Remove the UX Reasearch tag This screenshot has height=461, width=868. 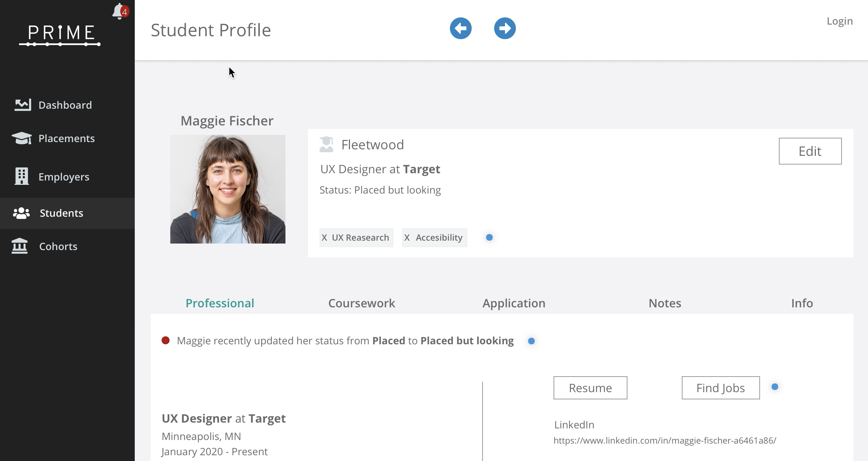[324, 238]
